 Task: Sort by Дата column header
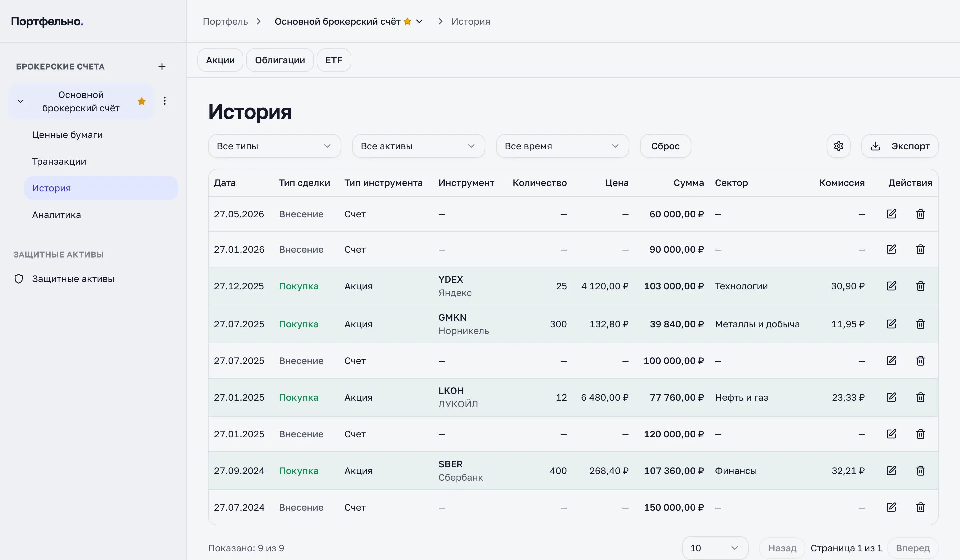[225, 183]
